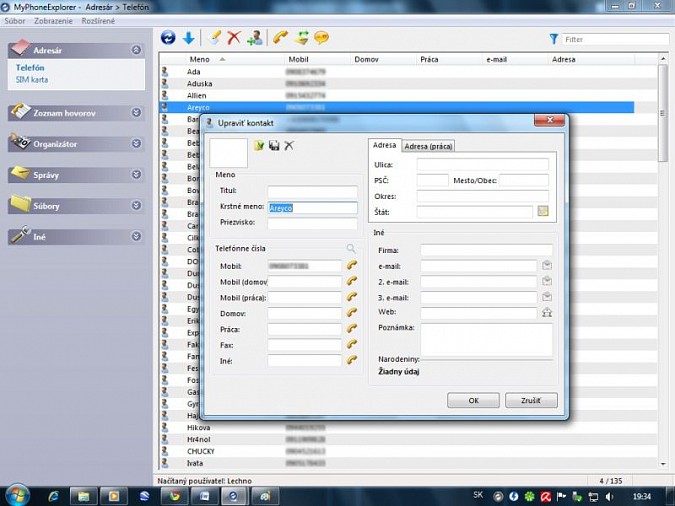Click the web home icon beside Web
This screenshot has height=506, width=675.
[547, 312]
